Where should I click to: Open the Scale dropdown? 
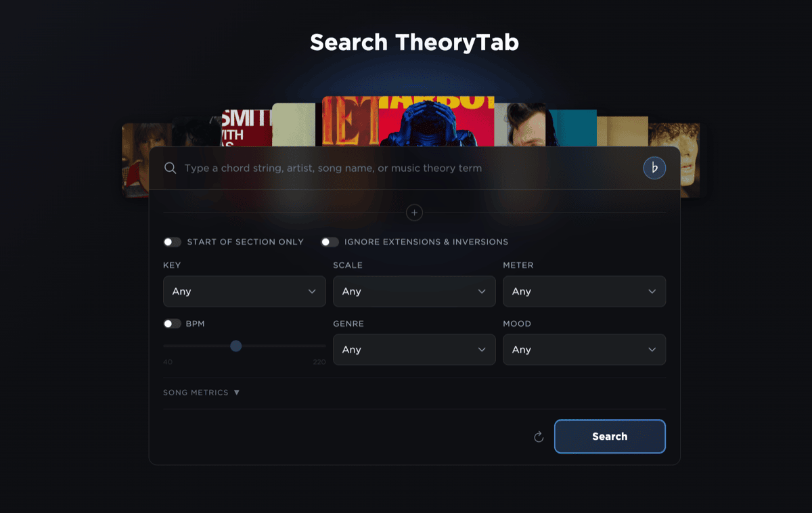pos(414,291)
